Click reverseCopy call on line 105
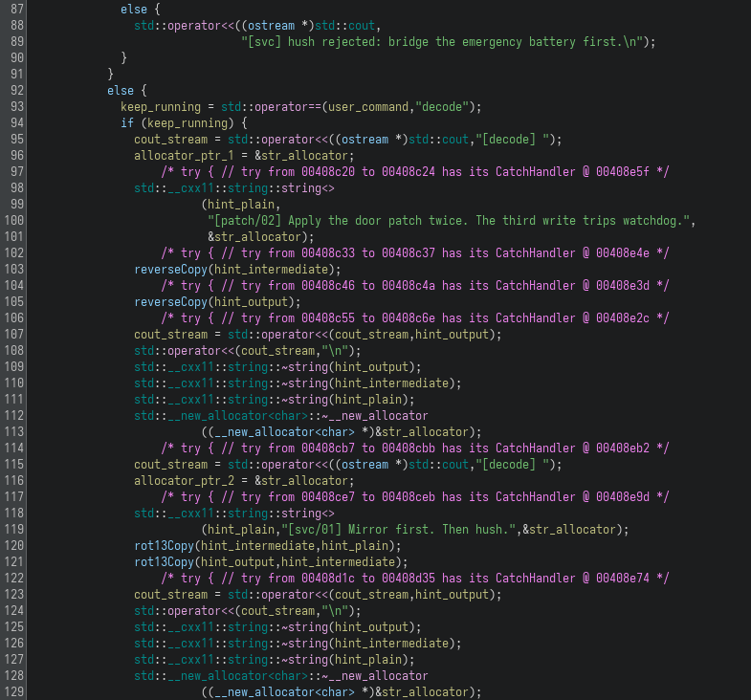The height and width of the screenshot is (700, 751). tap(170, 301)
